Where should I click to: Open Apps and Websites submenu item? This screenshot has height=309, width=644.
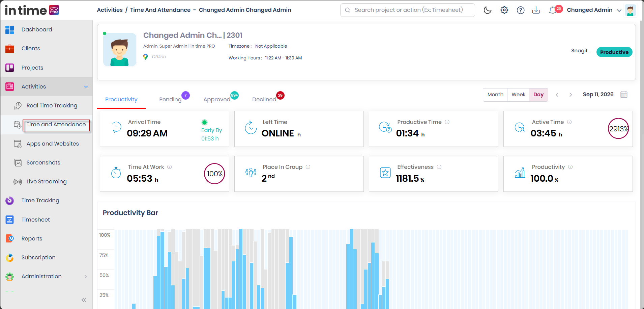coord(53,144)
